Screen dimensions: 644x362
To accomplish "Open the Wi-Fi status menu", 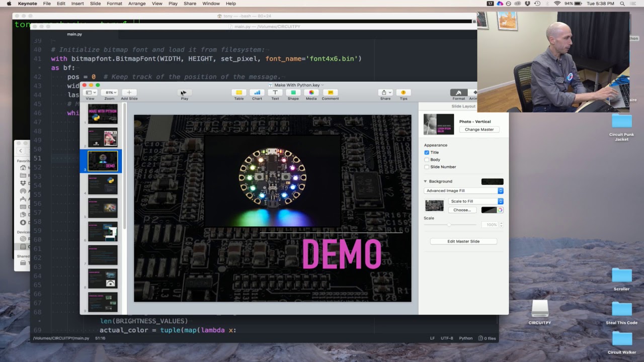I will [x=557, y=4].
